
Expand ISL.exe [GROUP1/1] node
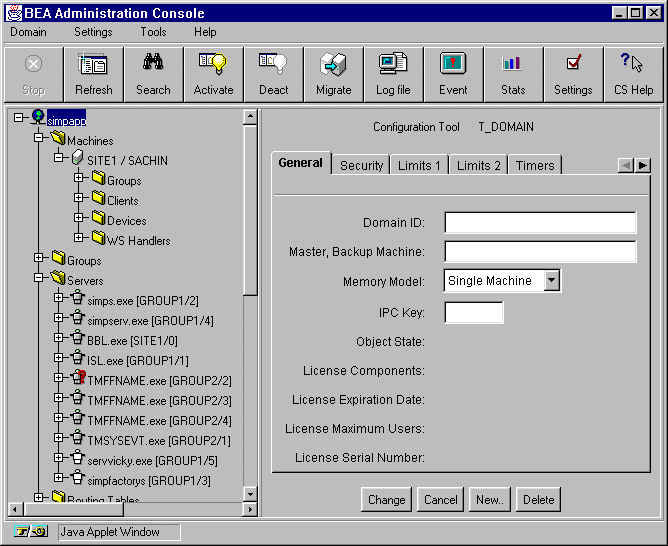pyautogui.click(x=58, y=357)
